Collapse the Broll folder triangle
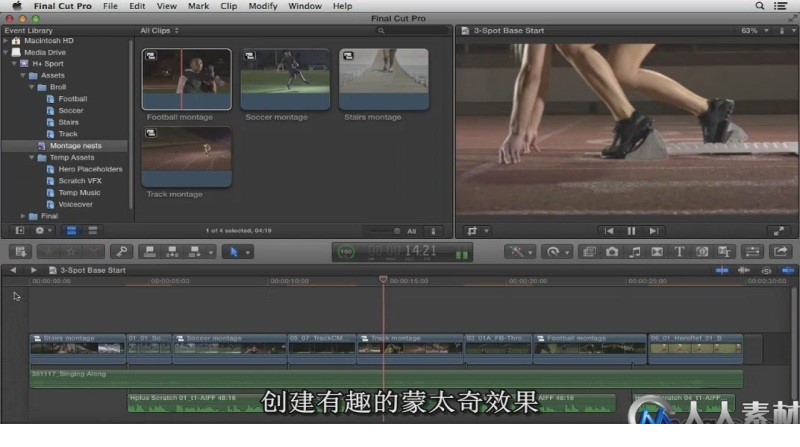The height and width of the screenshot is (447, 800). [x=32, y=87]
